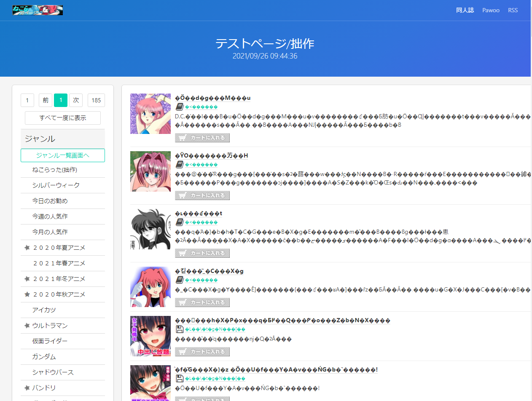Click the 次 next page button
The height and width of the screenshot is (401, 532).
coord(76,100)
